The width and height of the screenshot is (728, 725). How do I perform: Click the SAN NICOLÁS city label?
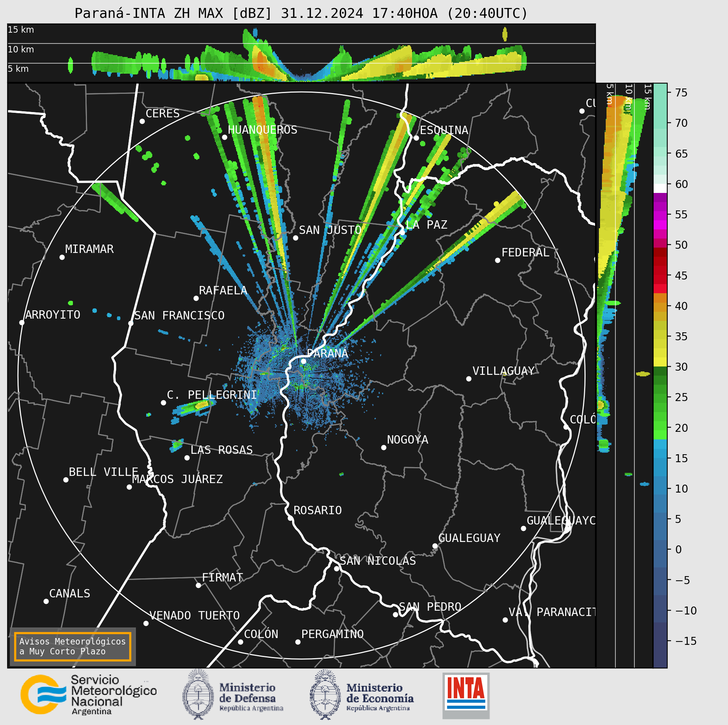[x=378, y=561]
